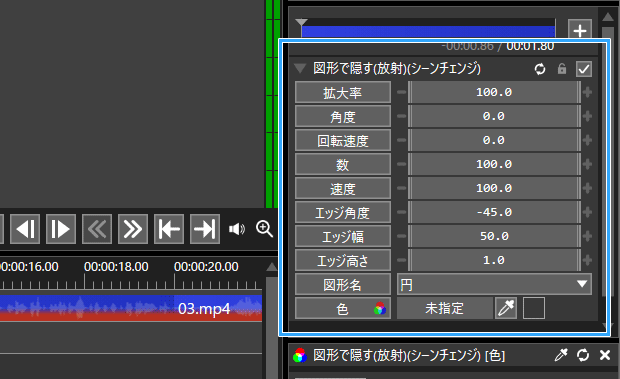This screenshot has height=379, width=620.
Task: Decrease 拡大率 with its minus button
Action: pyautogui.click(x=401, y=92)
